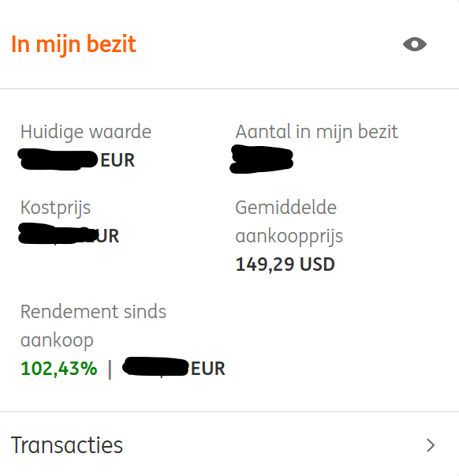Screen dimensions: 459x476
Task: Click the word 'aankoopprijs' under Gemiddelde
Action: (x=289, y=237)
